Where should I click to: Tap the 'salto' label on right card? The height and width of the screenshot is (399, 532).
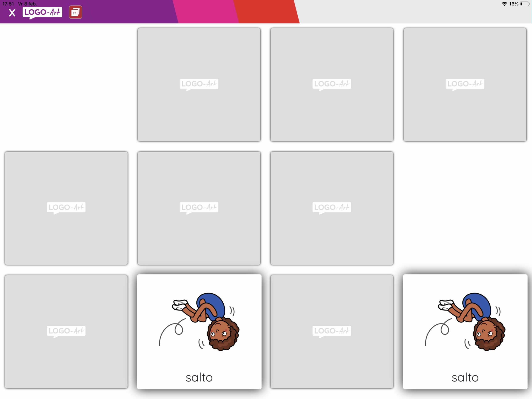(x=465, y=377)
